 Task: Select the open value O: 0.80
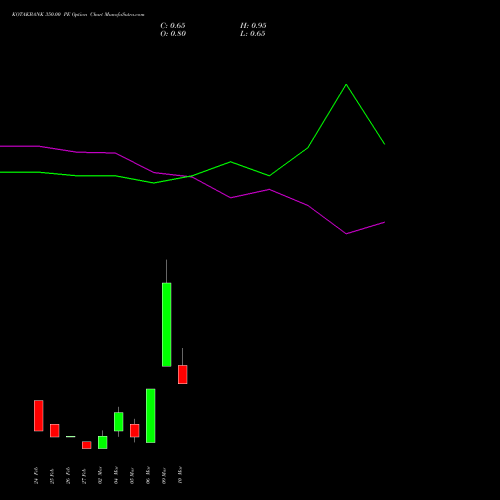(173, 34)
